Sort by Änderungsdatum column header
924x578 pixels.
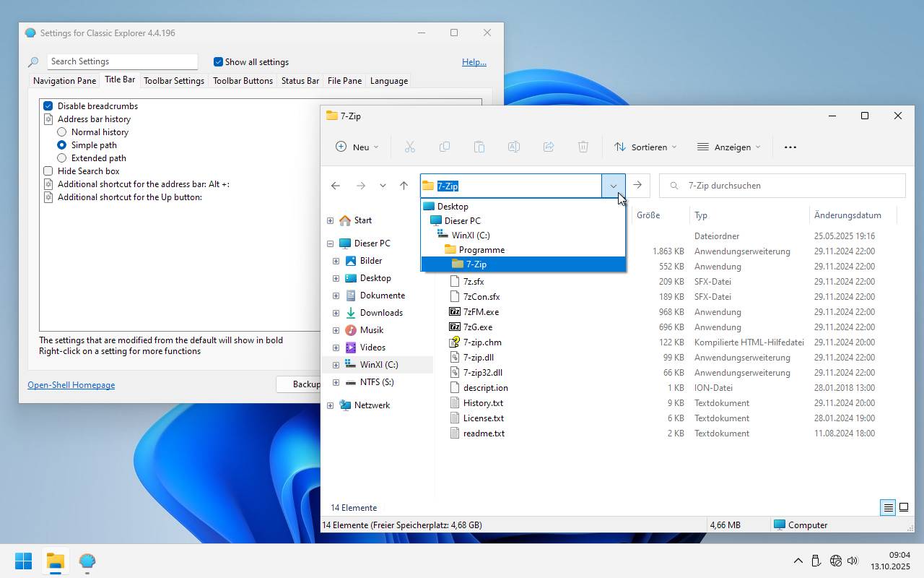tap(848, 215)
